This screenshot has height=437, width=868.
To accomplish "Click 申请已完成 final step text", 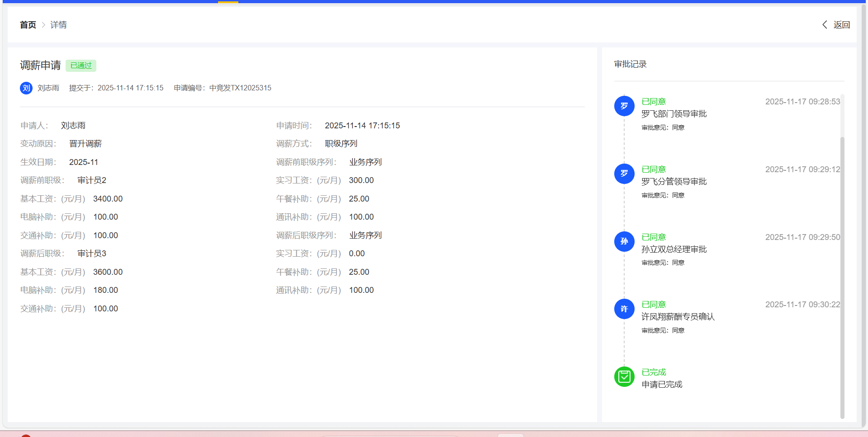I will 662,385.
